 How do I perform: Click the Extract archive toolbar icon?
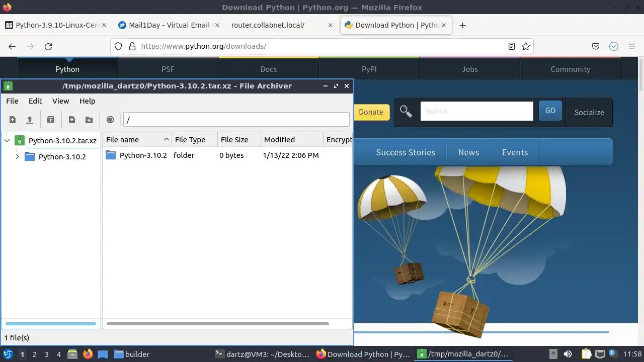(x=51, y=120)
